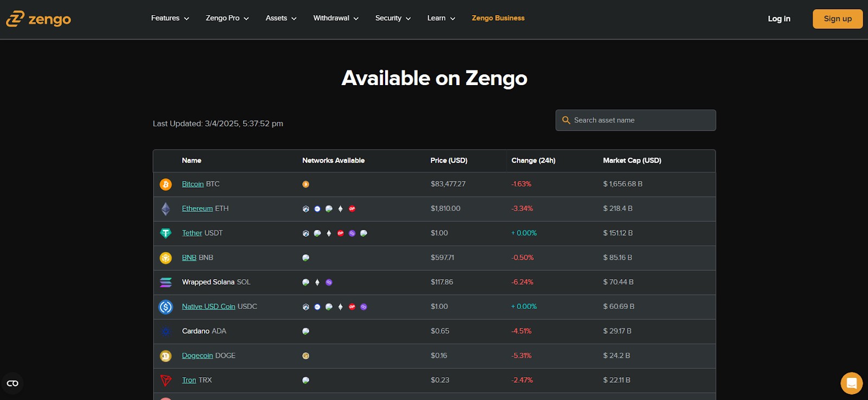Open the Dogecoin asset link
Viewport: 868px width, 400px height.
tap(197, 356)
